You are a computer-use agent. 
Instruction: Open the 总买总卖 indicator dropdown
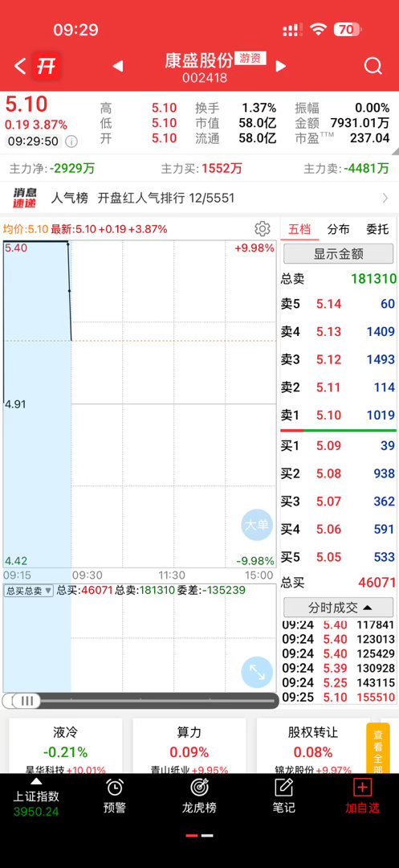click(29, 591)
